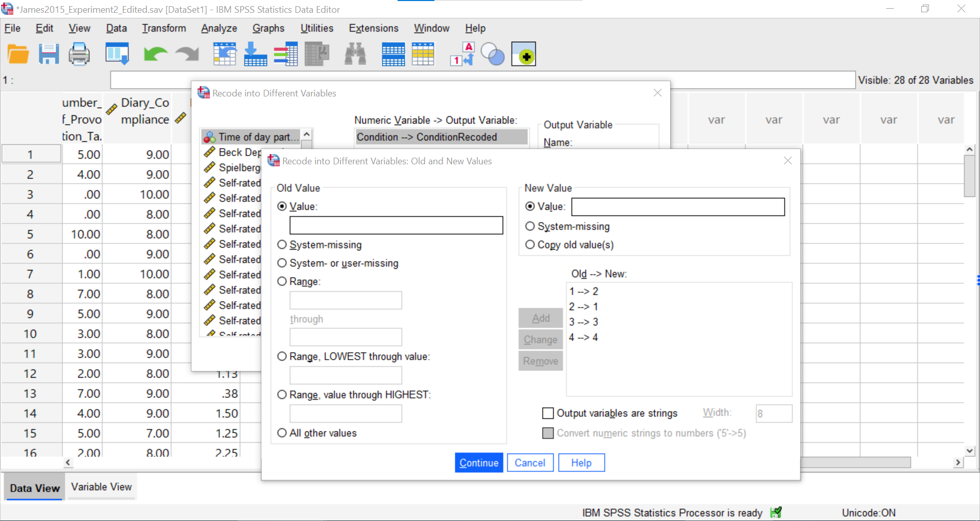
Task: Select '4 --> 4' mapping entry
Action: click(583, 337)
